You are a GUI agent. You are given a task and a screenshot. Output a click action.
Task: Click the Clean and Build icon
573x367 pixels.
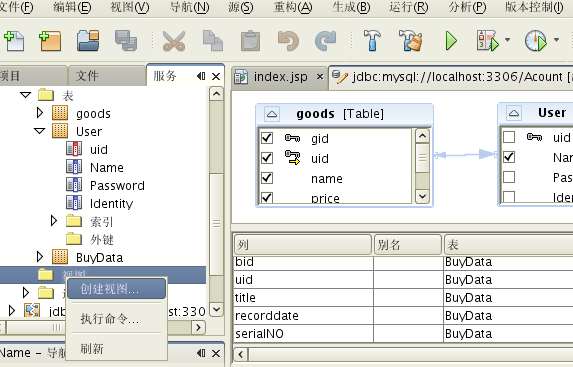(x=411, y=41)
